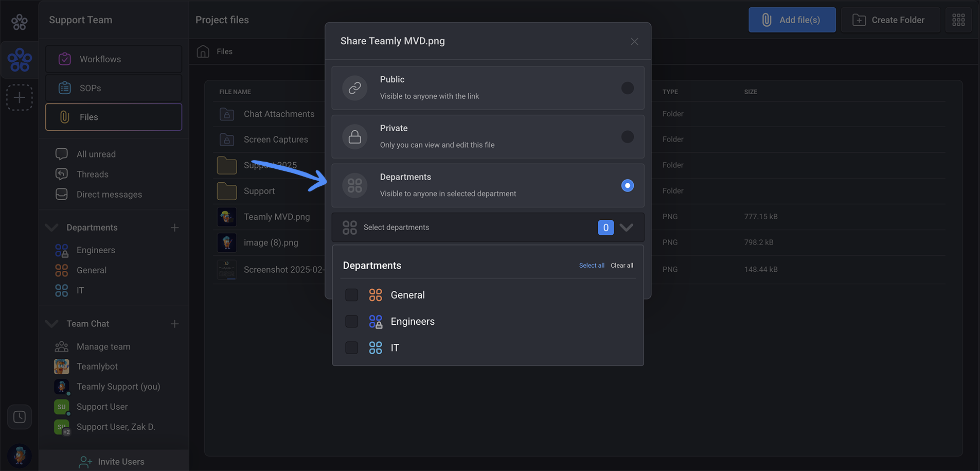Screen dimensions: 980x471
Task: Add a new department with the plus icon
Action: coord(175,228)
